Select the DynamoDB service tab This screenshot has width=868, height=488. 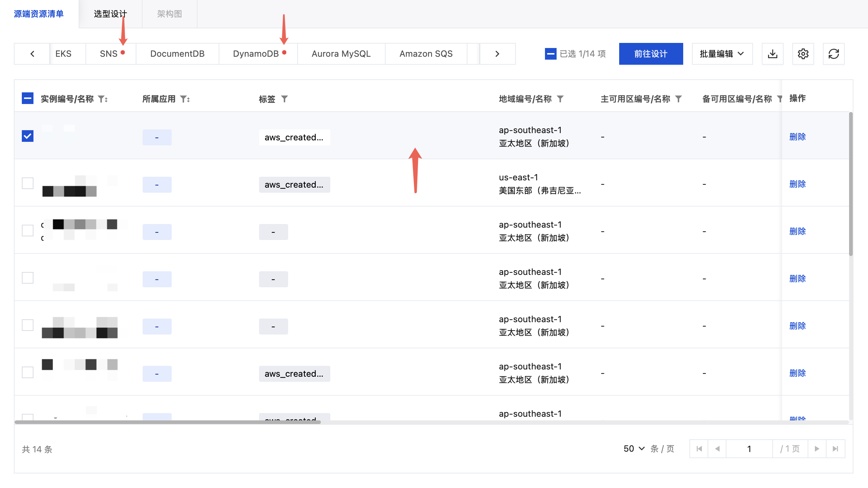256,54
